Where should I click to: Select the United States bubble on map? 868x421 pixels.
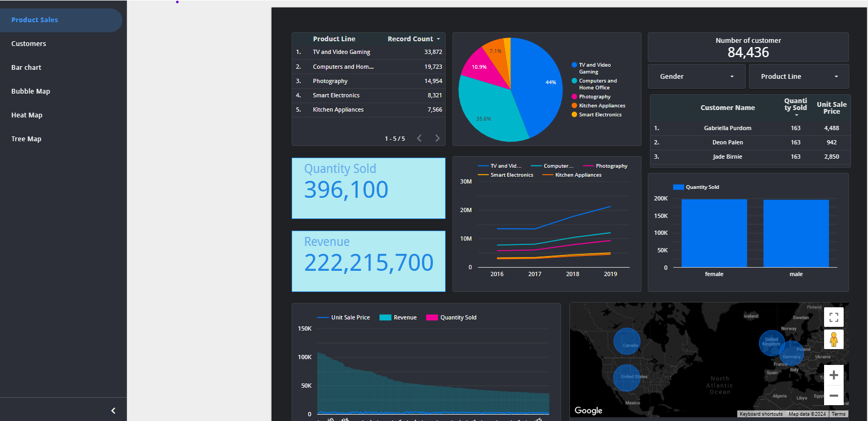(627, 378)
